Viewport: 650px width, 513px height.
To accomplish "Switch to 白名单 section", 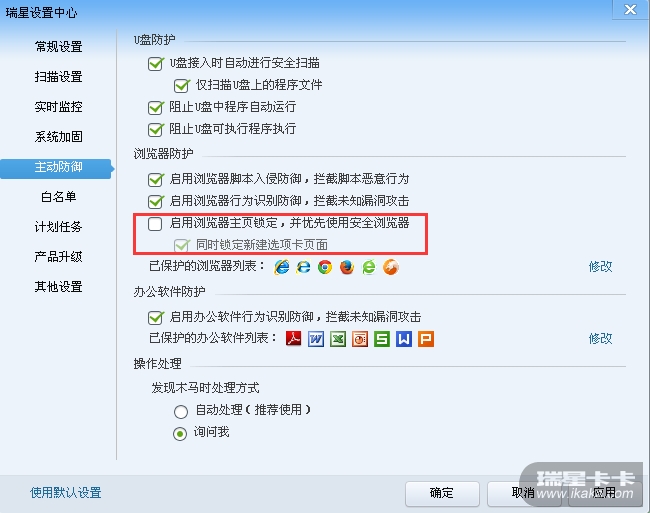I will 58,196.
